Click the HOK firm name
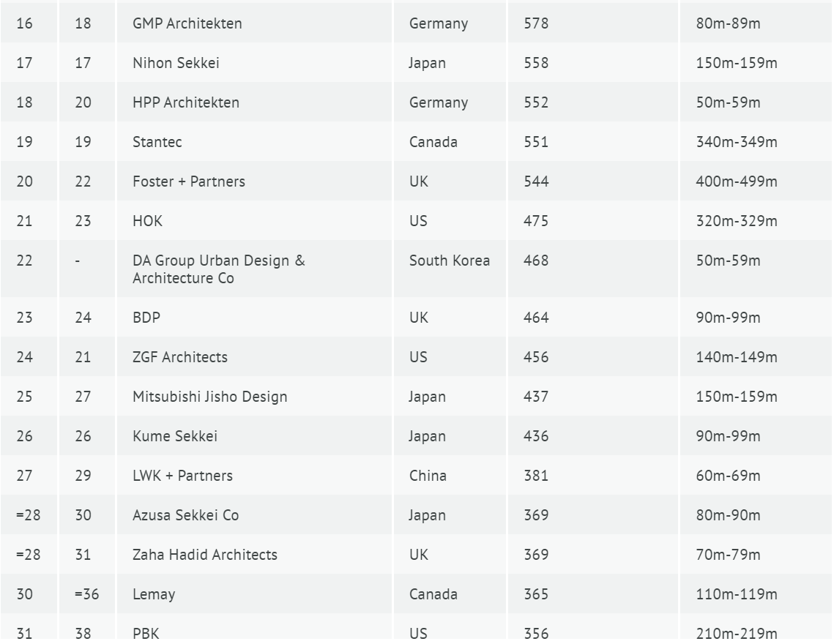Viewport: 834px width, 644px height. point(147,221)
